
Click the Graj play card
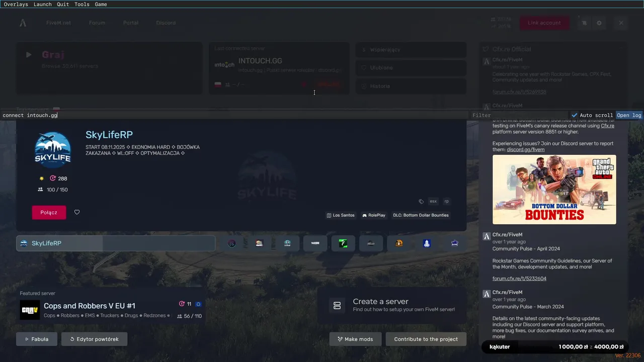tap(109, 68)
